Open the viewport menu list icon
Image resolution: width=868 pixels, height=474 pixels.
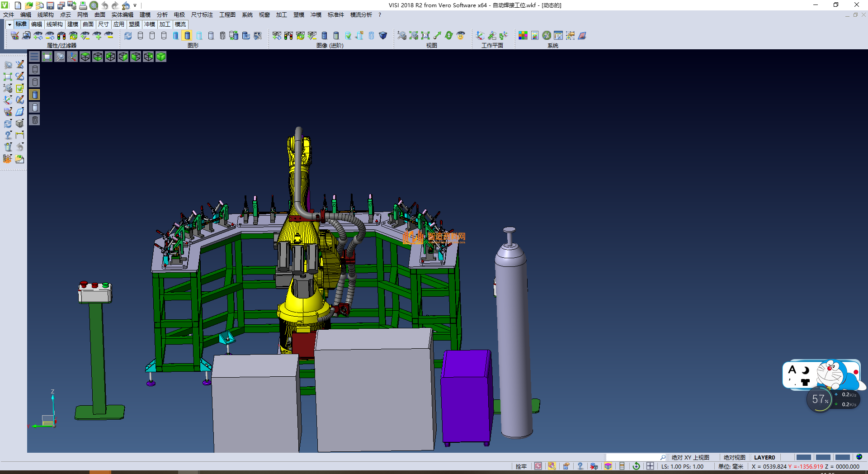(34, 57)
